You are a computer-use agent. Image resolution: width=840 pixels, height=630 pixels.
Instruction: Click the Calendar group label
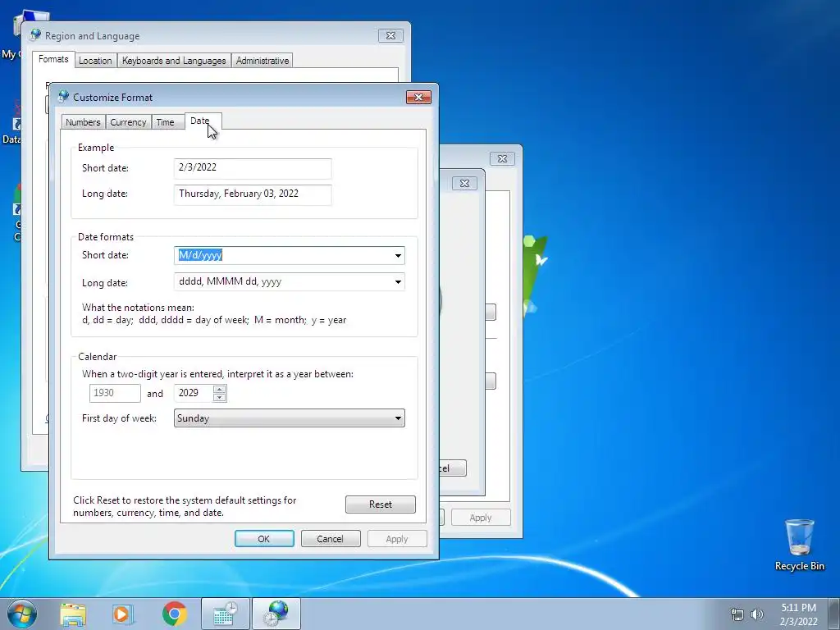(x=97, y=357)
